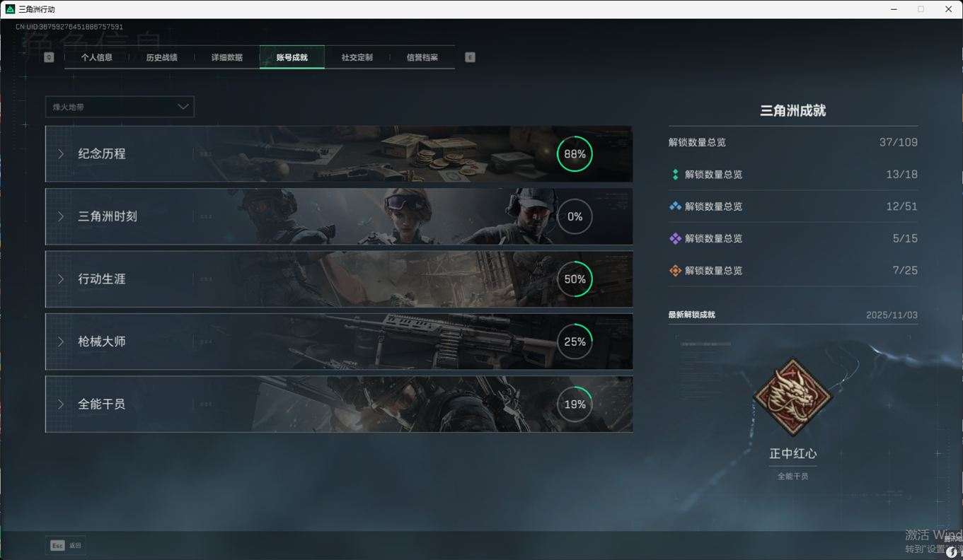The height and width of the screenshot is (560, 963).
Task: Click the orange tier achievement icon
Action: pyautogui.click(x=675, y=270)
